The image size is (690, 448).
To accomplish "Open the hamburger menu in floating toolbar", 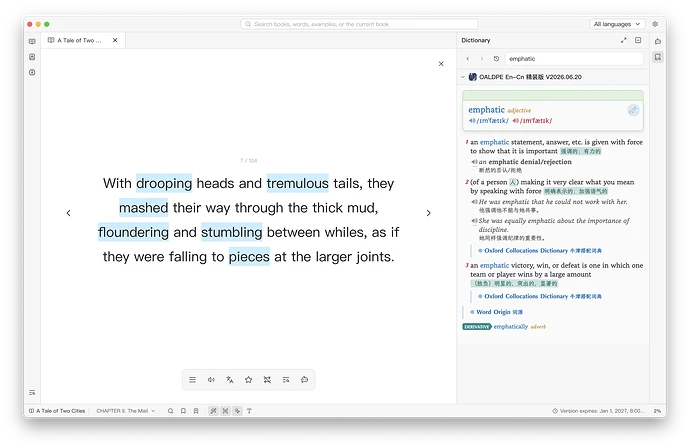I will coord(192,380).
